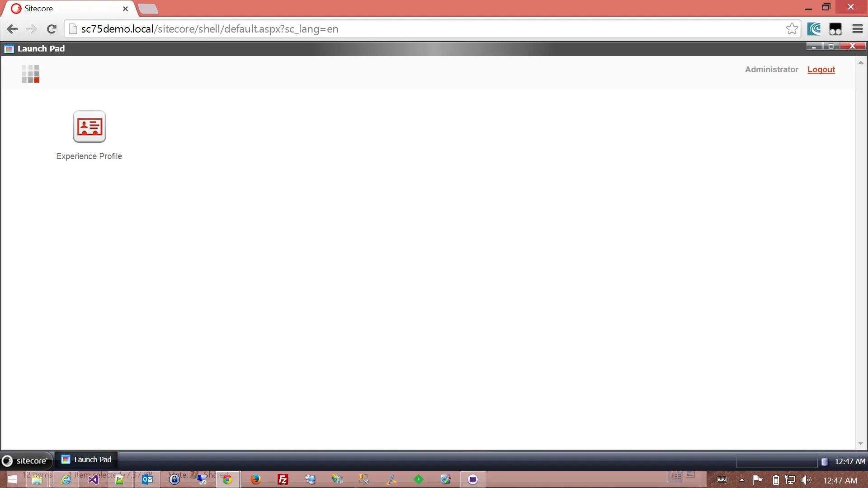The width and height of the screenshot is (868, 488).
Task: Open the Windows Start button
Action: coord(12,479)
